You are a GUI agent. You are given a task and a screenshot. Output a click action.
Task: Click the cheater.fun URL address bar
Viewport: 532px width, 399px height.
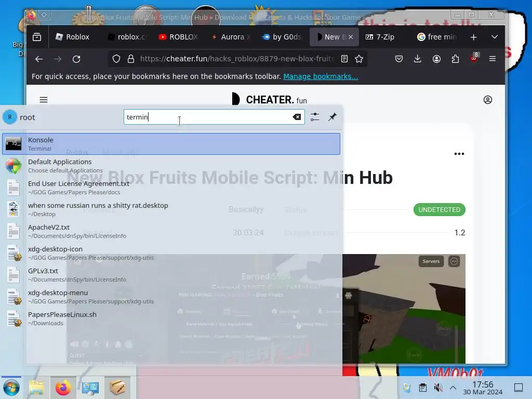click(x=237, y=59)
